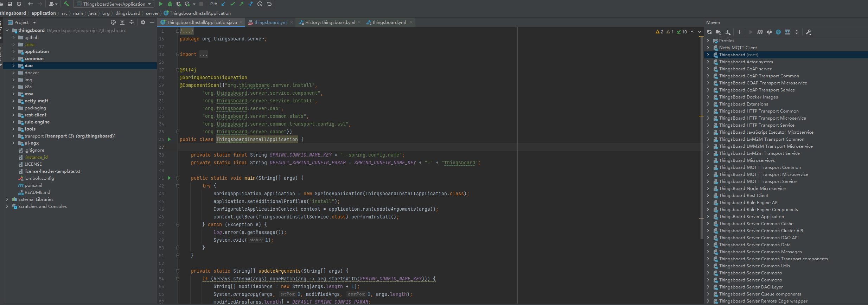Expand the rule-engine folder

coord(13,122)
